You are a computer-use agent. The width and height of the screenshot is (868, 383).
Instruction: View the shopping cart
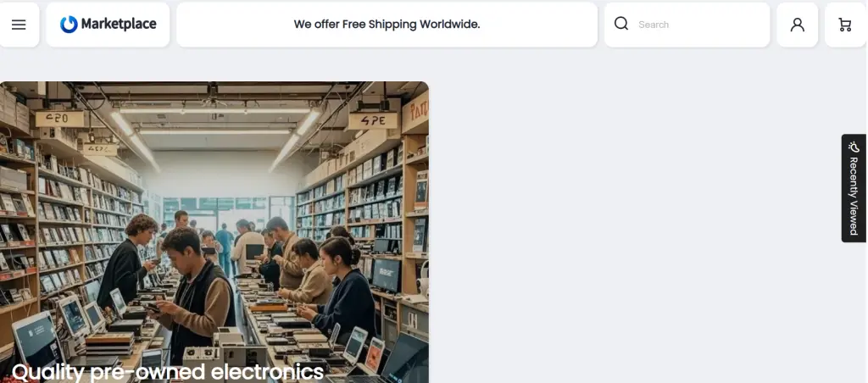(x=845, y=25)
